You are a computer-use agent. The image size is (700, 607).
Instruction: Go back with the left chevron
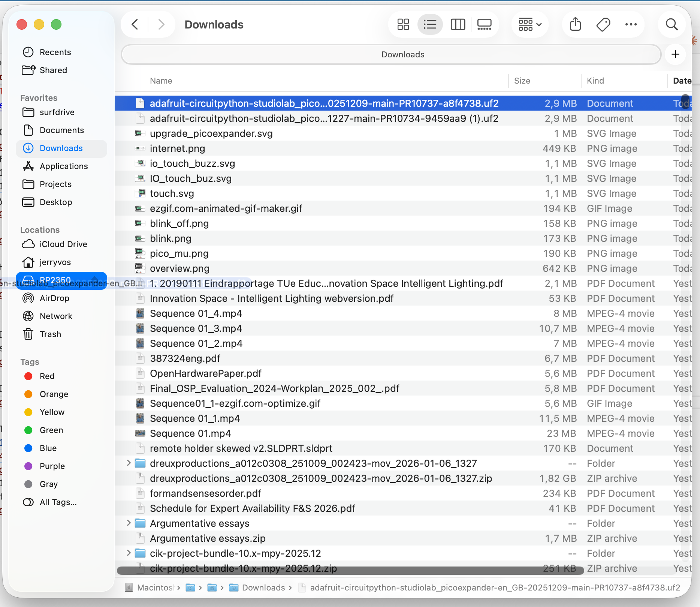(x=135, y=25)
